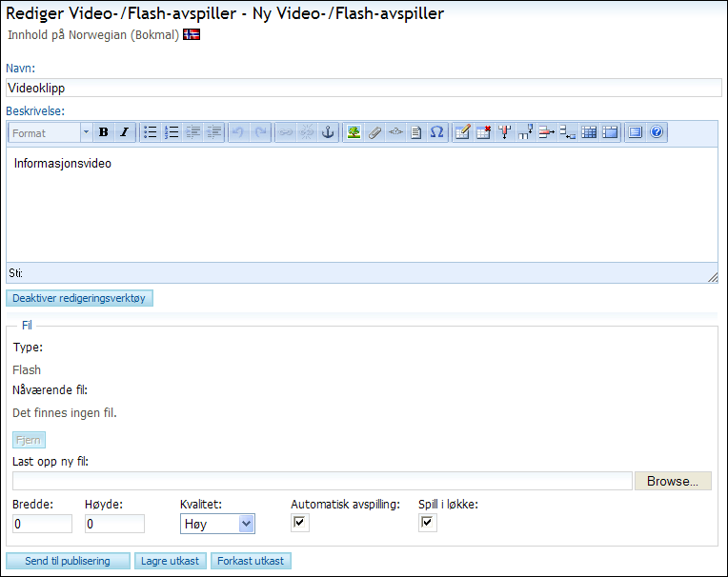The width and height of the screenshot is (728, 577).
Task: Click the 'Det finnes ingen fil.' text
Action: (65, 413)
